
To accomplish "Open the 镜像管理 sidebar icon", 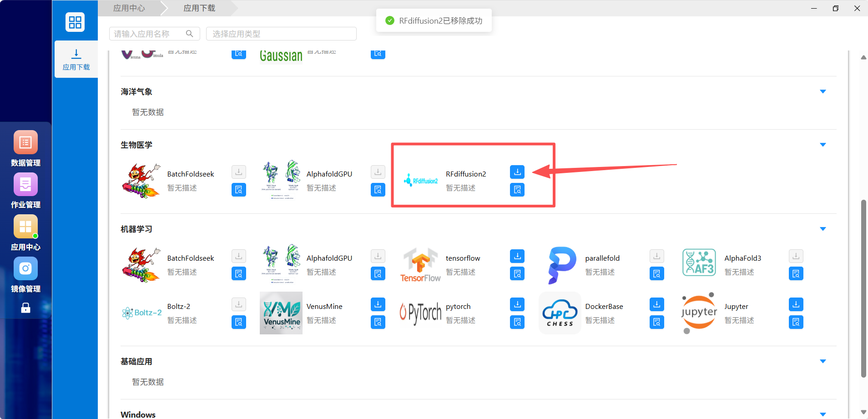I will (25, 268).
